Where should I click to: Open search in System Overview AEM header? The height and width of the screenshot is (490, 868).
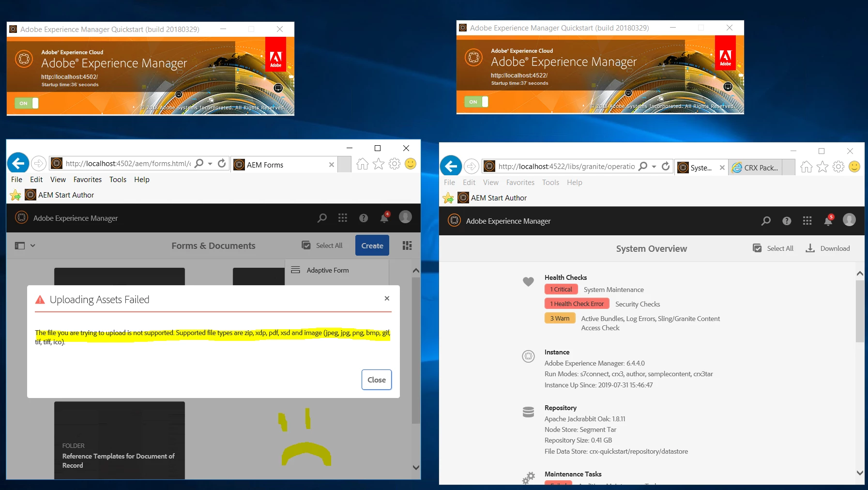coord(766,221)
